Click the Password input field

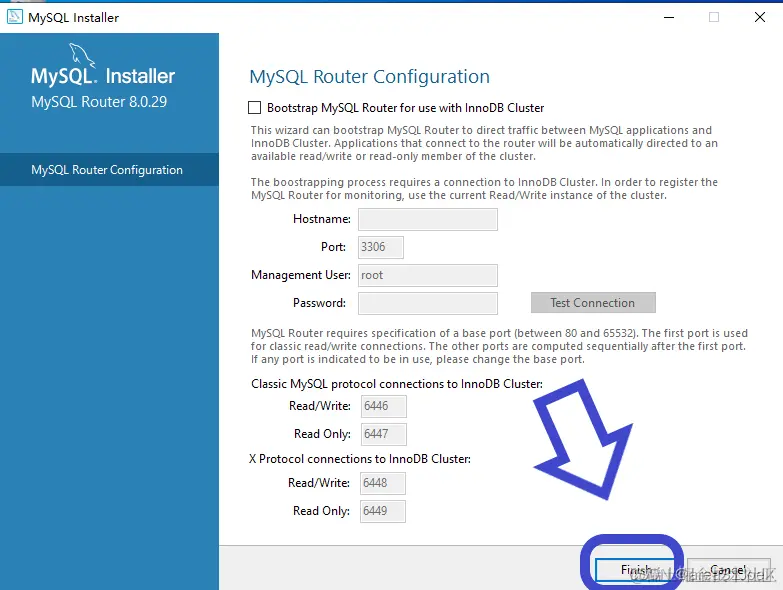[x=427, y=303]
